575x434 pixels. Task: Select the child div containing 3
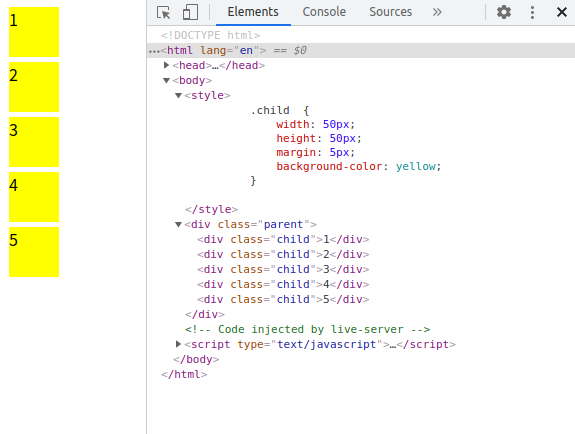[283, 269]
